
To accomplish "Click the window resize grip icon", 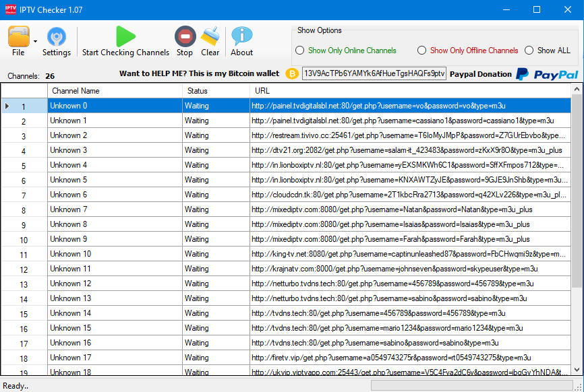I will coord(579,387).
